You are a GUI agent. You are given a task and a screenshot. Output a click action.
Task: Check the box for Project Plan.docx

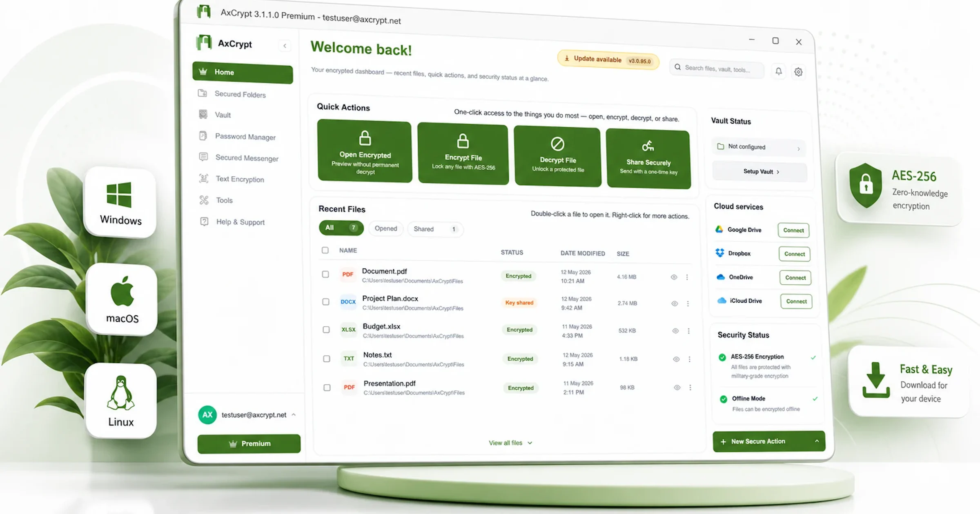[326, 302]
